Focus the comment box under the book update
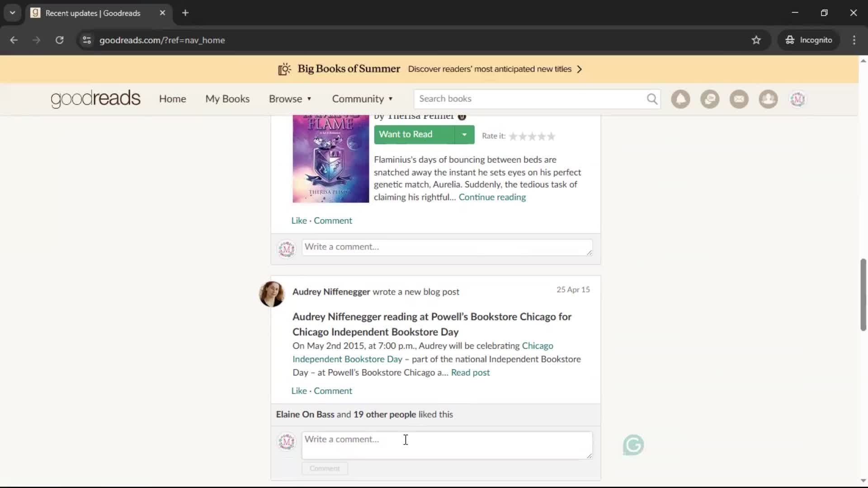 click(447, 247)
